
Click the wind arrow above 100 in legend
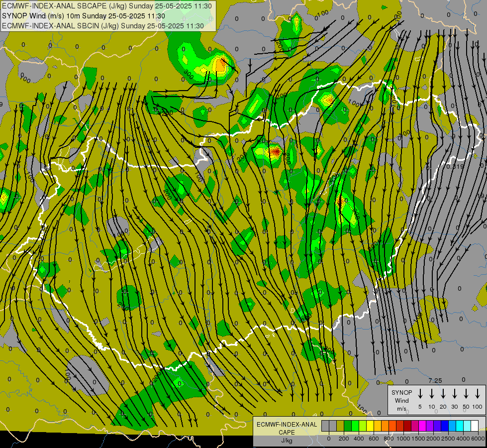click(x=478, y=394)
